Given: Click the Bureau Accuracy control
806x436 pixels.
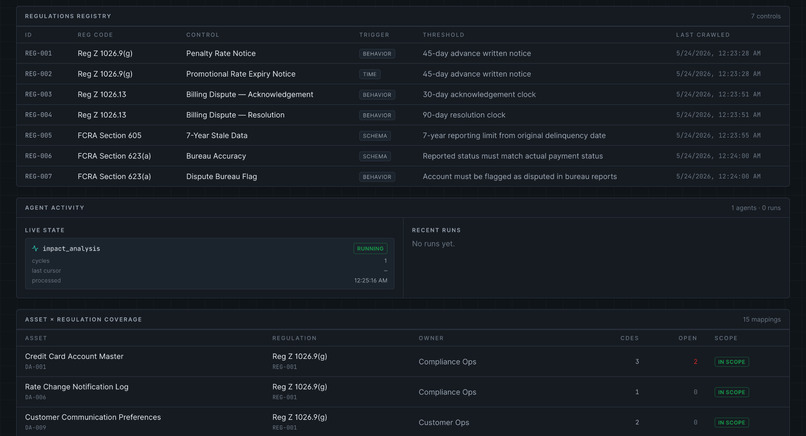Looking at the screenshot, I should coord(216,156).
